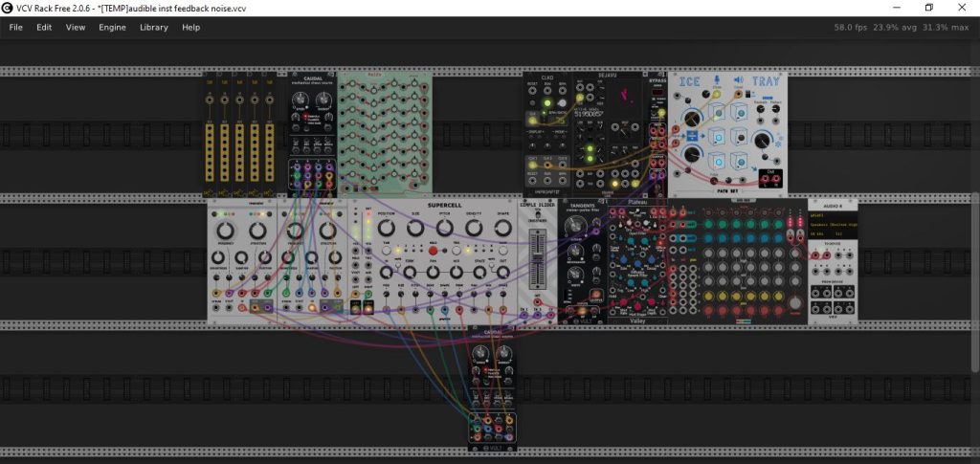Click the Supercell IN level knob
This screenshot has width=980, height=464.
click(387, 273)
